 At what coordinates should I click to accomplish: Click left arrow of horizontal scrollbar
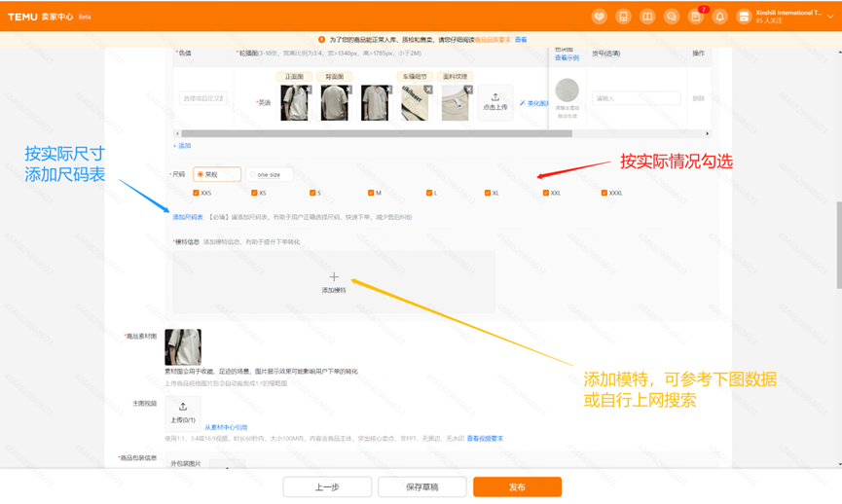tap(177, 133)
